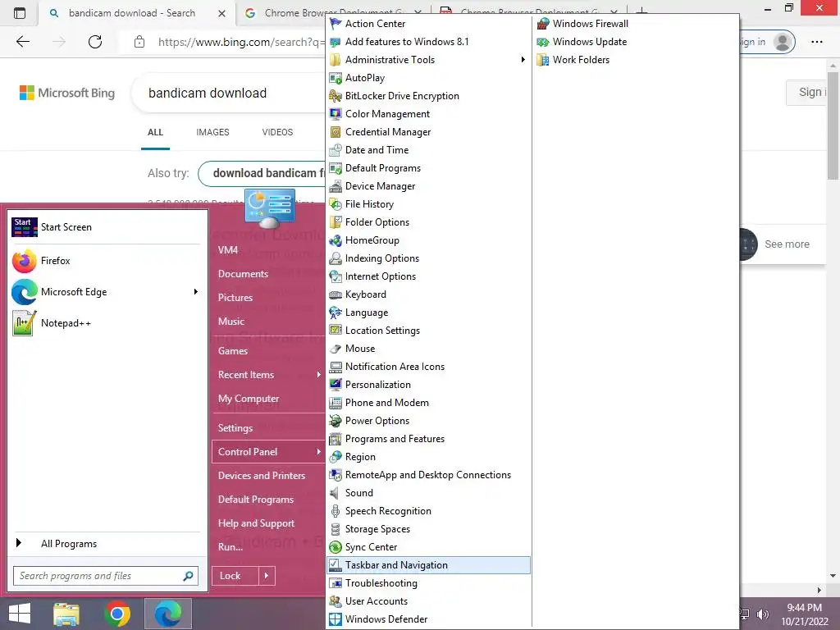840x630 pixels.
Task: Click download bandicam suggestion pill
Action: (262, 174)
